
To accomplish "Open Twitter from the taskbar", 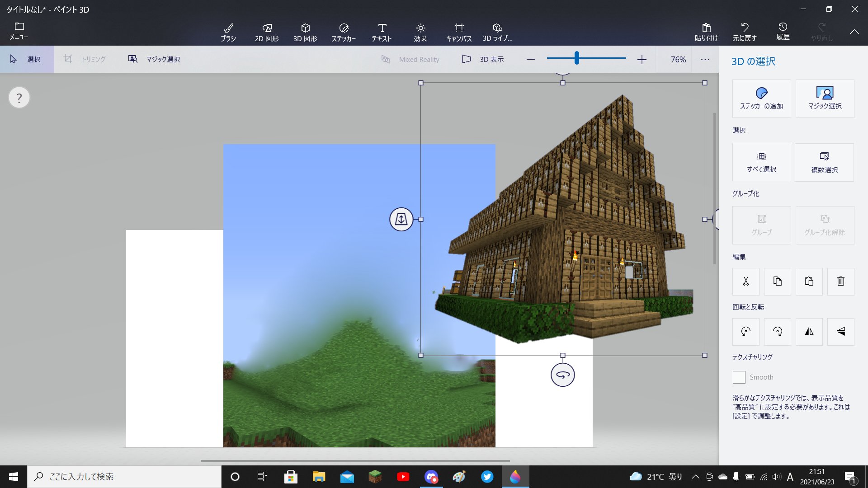I will coord(487,477).
